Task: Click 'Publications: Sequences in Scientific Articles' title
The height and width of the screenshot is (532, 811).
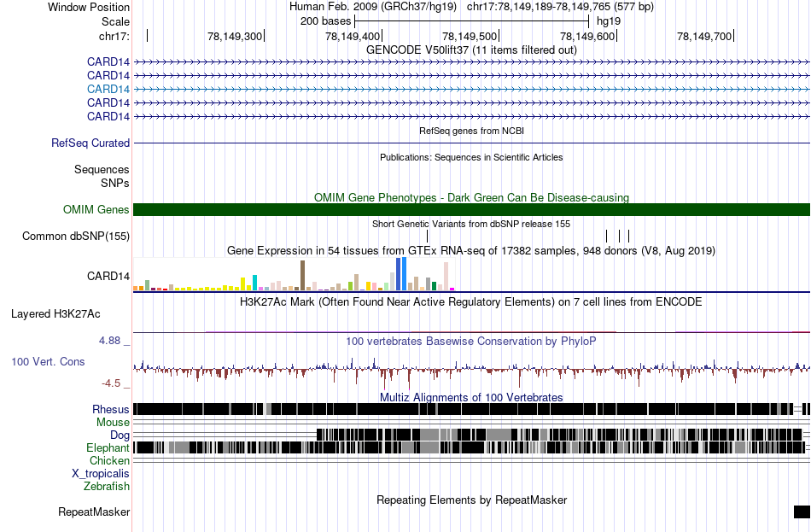Action: [x=471, y=157]
